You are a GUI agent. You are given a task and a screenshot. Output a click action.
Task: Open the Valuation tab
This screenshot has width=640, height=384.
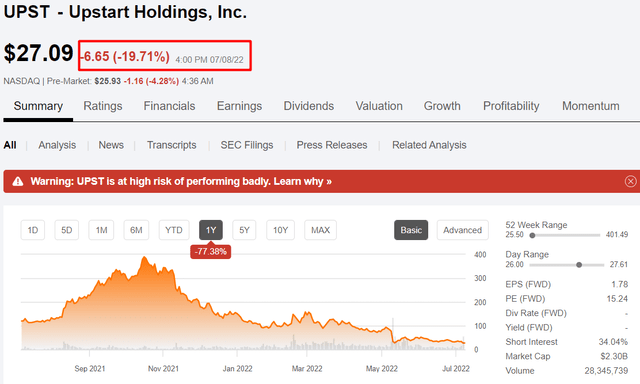[x=379, y=106]
